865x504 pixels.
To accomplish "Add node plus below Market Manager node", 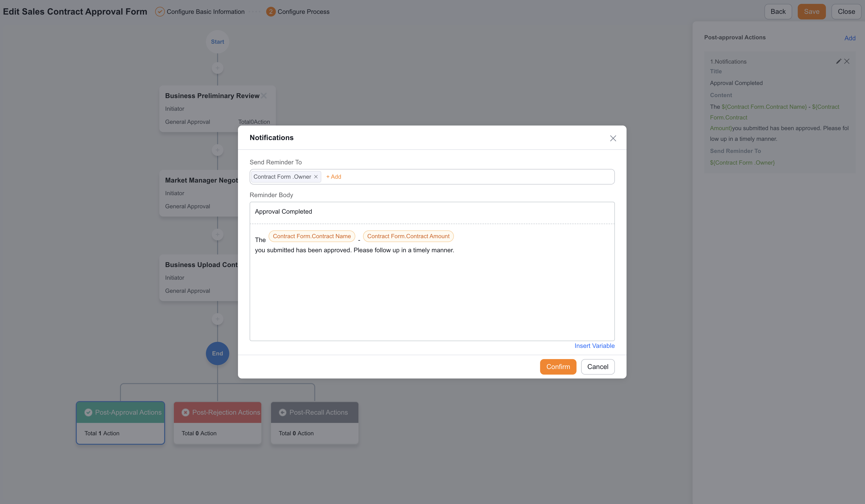I will 217,235.
